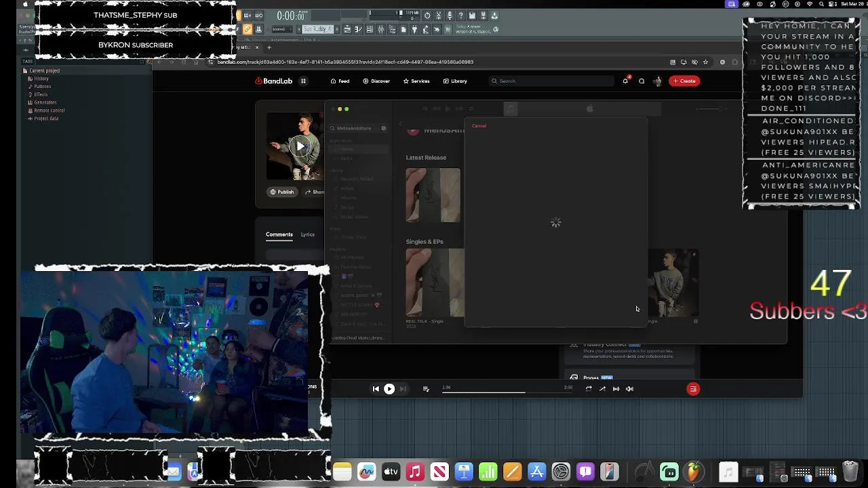Viewport: 868px width, 488px height.
Task: Go to the BandLab Feed tab
Action: coord(340,81)
